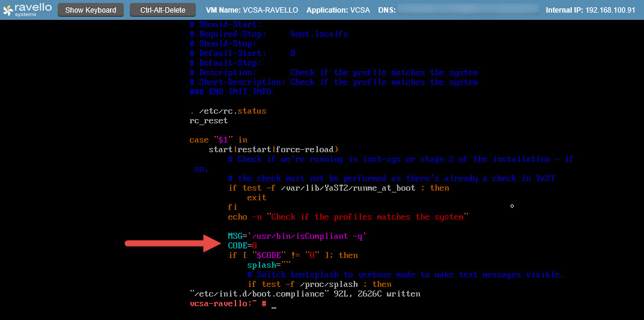Select the MSG isCompliant line
Screen dimensions: 644x320
point(297,236)
